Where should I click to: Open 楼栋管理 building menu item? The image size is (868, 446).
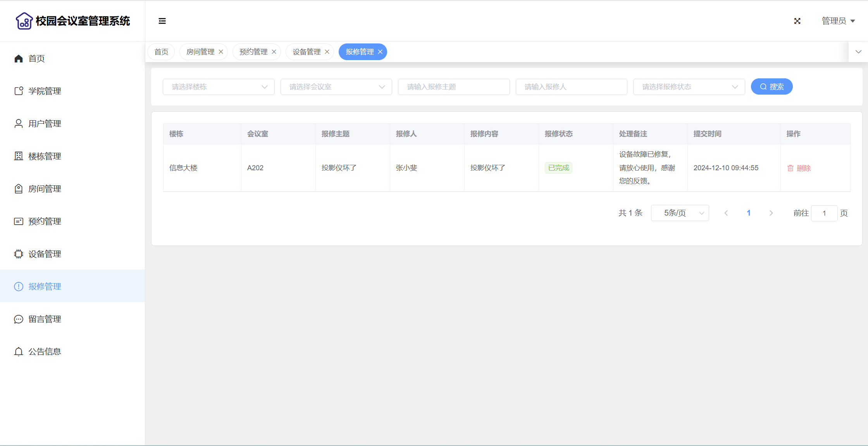[45, 156]
